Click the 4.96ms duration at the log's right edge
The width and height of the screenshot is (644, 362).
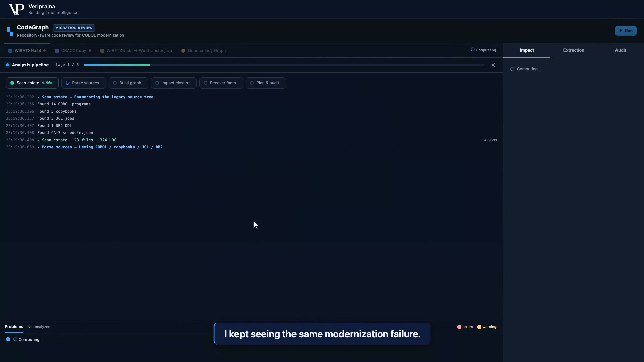coord(490,140)
